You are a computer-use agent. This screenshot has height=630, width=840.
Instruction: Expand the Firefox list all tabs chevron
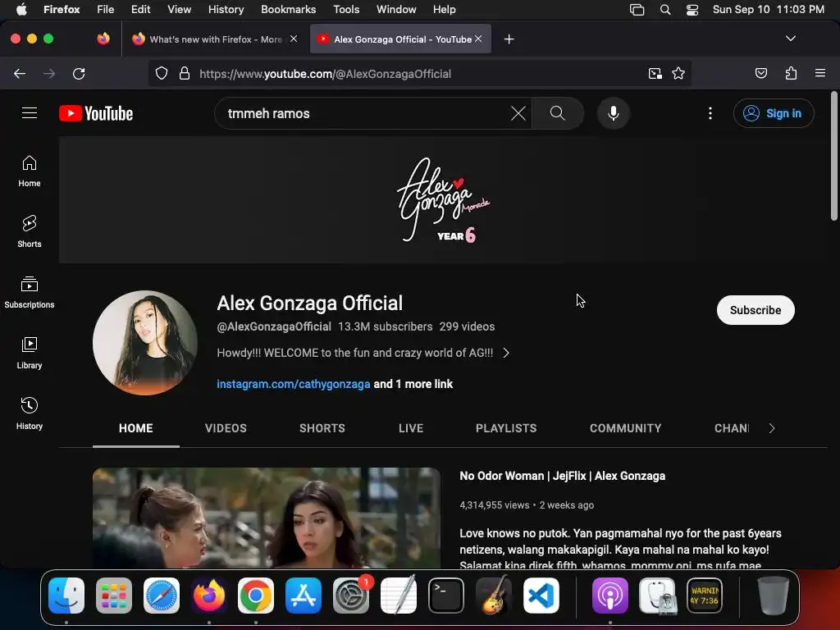(790, 39)
